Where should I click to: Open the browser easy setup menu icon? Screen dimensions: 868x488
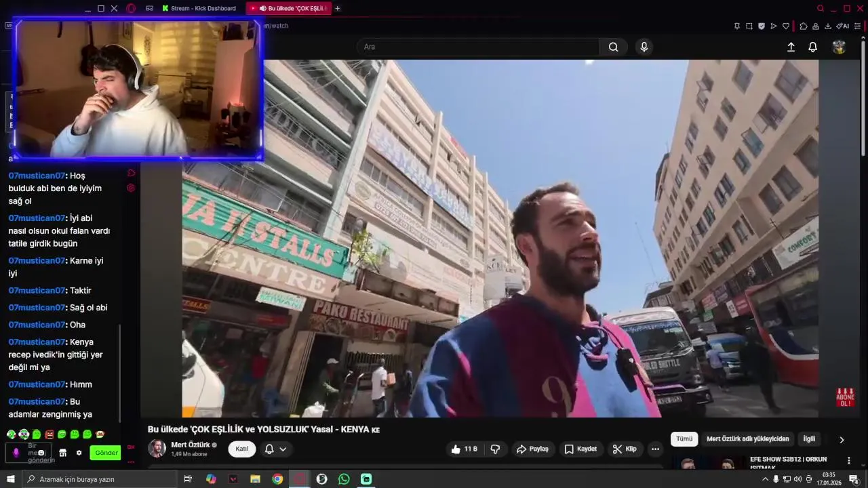(857, 26)
